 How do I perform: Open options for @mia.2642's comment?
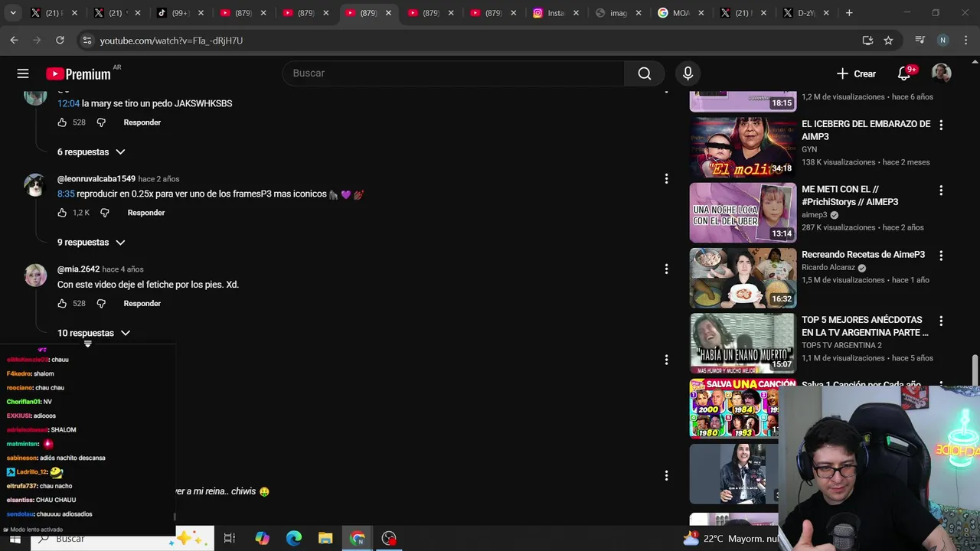pyautogui.click(x=666, y=269)
